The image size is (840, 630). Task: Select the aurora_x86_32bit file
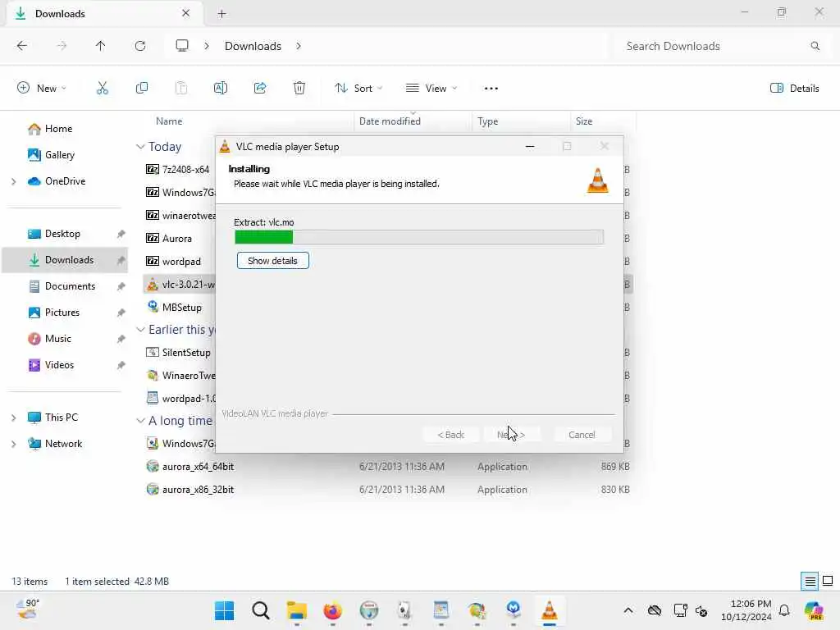click(198, 490)
